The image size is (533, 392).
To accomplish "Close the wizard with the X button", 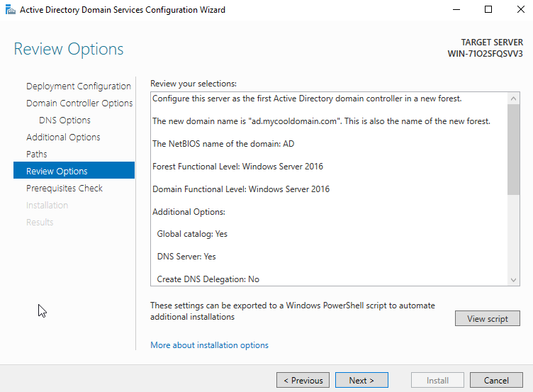I will pos(520,10).
